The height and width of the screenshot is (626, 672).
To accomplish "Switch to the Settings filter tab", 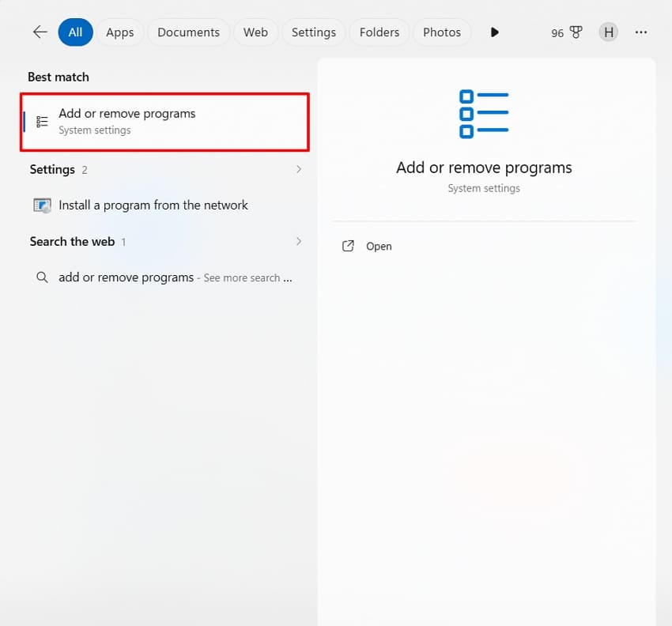I will point(314,32).
